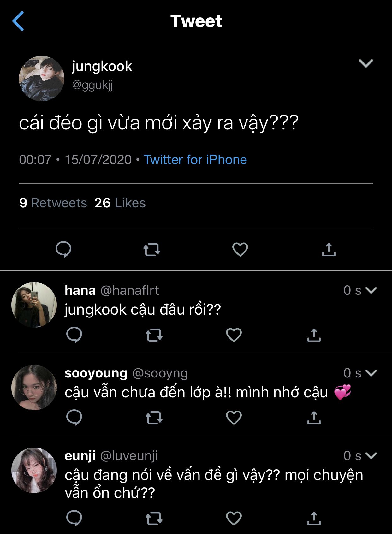Expand the chevron menu on eunji's reply
The width and height of the screenshot is (392, 534).
tap(371, 455)
